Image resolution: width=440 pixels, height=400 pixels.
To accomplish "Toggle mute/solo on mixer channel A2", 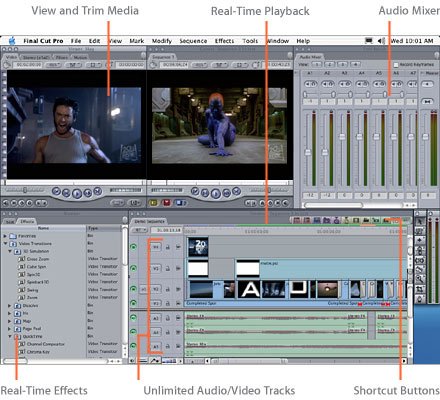I will pos(328,84).
